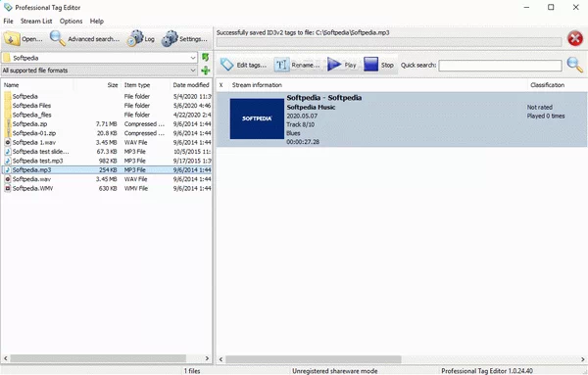Click the 2020.05.07 date text
The width and height of the screenshot is (588, 375).
302,116
